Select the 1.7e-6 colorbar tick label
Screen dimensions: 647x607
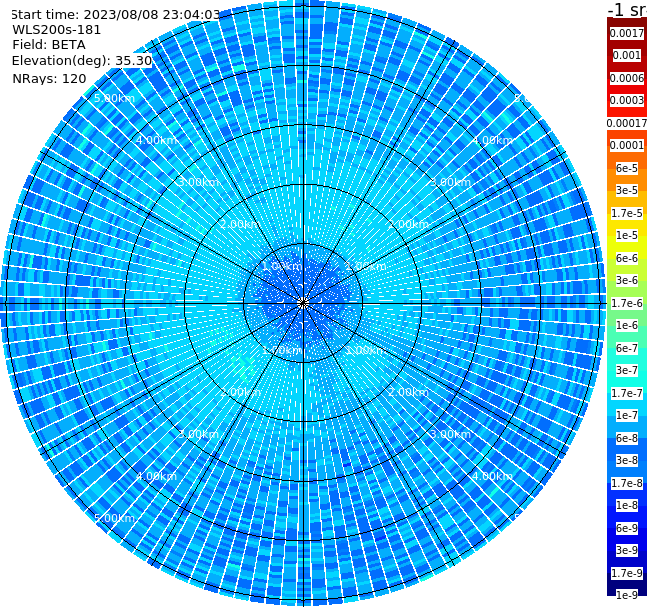tap(627, 303)
